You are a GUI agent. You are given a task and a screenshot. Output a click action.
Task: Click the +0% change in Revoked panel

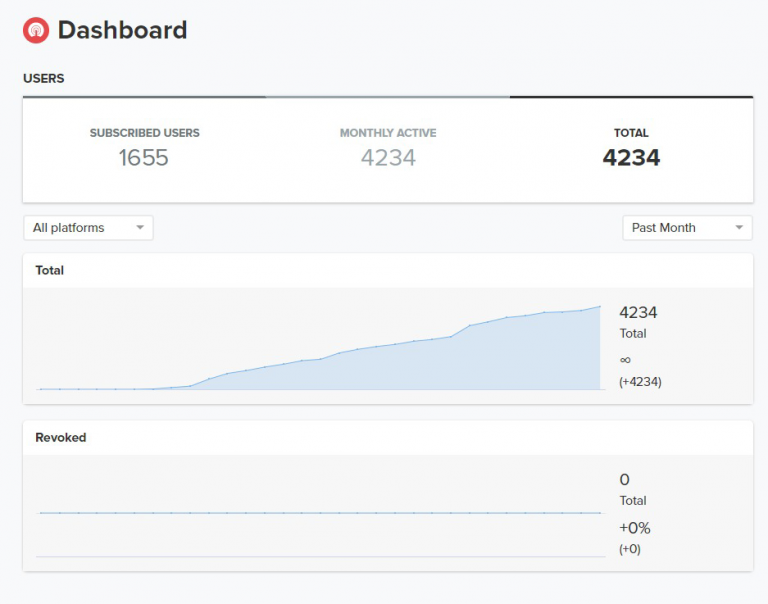[635, 528]
